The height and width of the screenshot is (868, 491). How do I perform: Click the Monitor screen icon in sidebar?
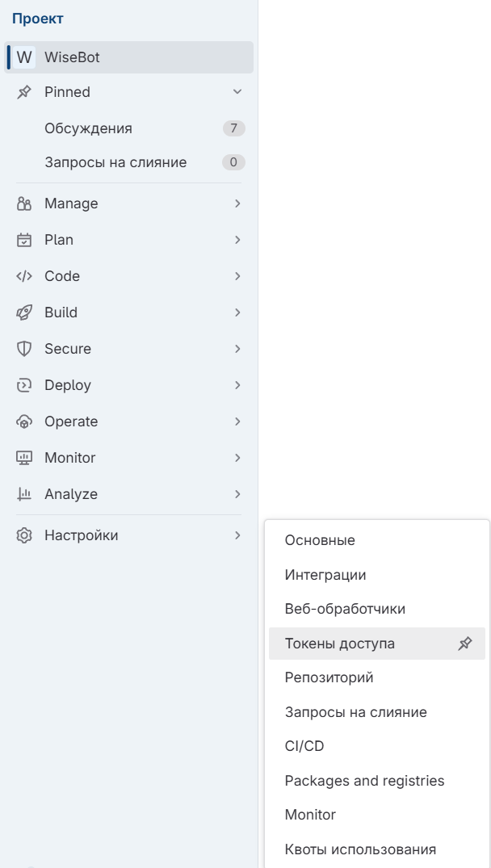click(x=23, y=458)
